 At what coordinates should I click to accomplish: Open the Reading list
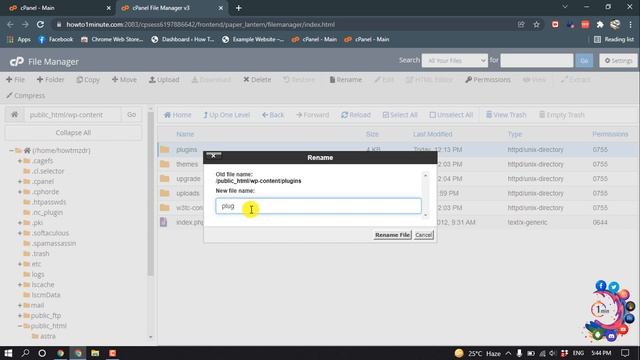pyautogui.click(x=614, y=40)
